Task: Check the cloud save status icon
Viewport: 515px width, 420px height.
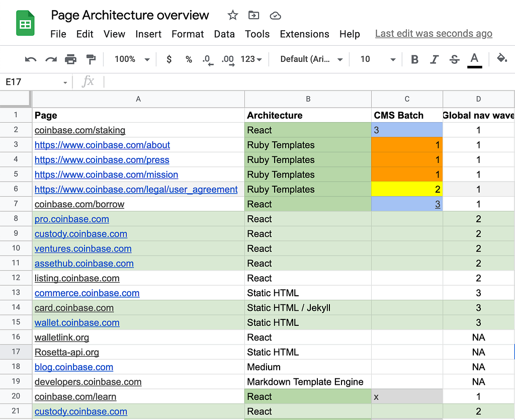Action: [x=275, y=16]
